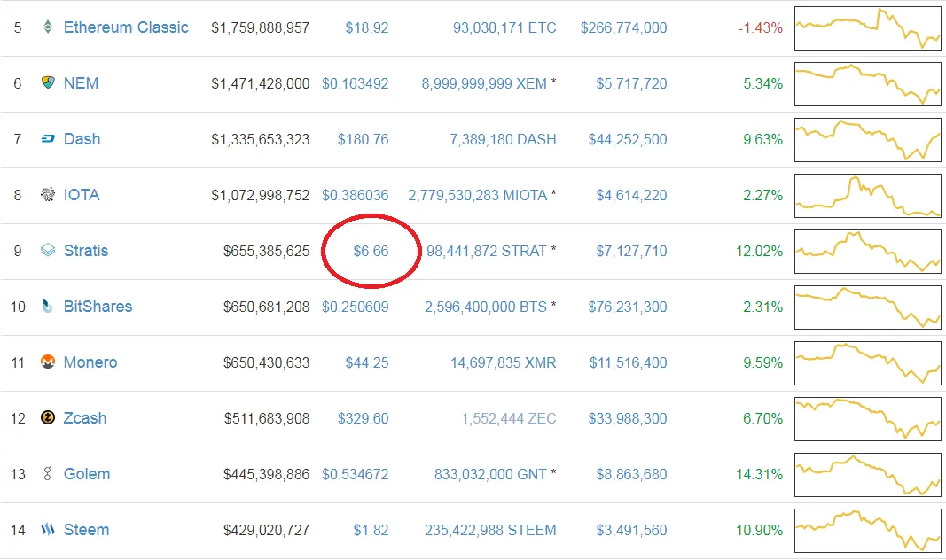The height and width of the screenshot is (560, 946).
Task: Click Golem change 14.31%
Action: [759, 474]
